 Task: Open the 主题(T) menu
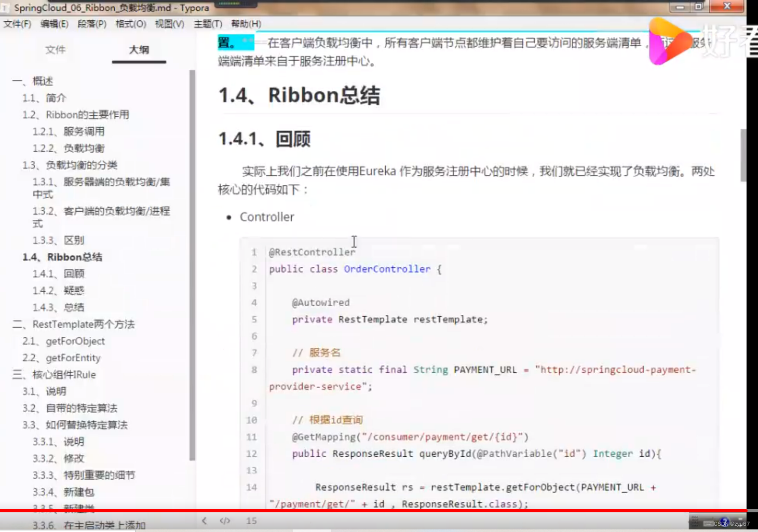tap(206, 24)
